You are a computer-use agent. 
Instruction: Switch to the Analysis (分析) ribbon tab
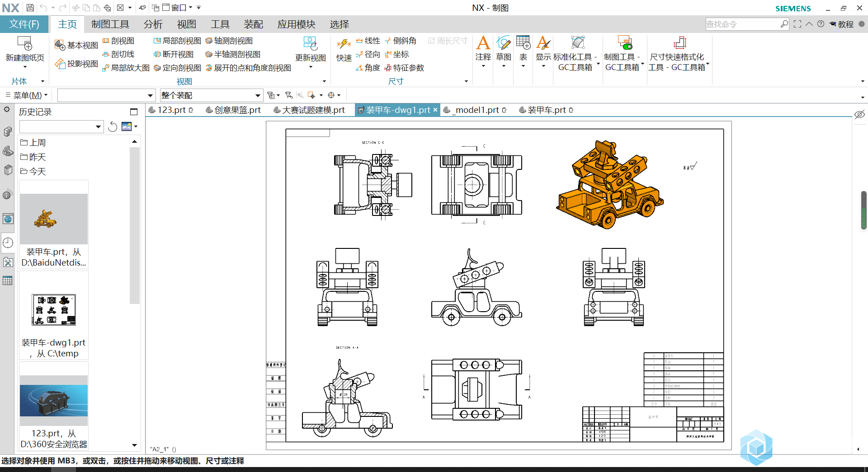click(x=153, y=24)
